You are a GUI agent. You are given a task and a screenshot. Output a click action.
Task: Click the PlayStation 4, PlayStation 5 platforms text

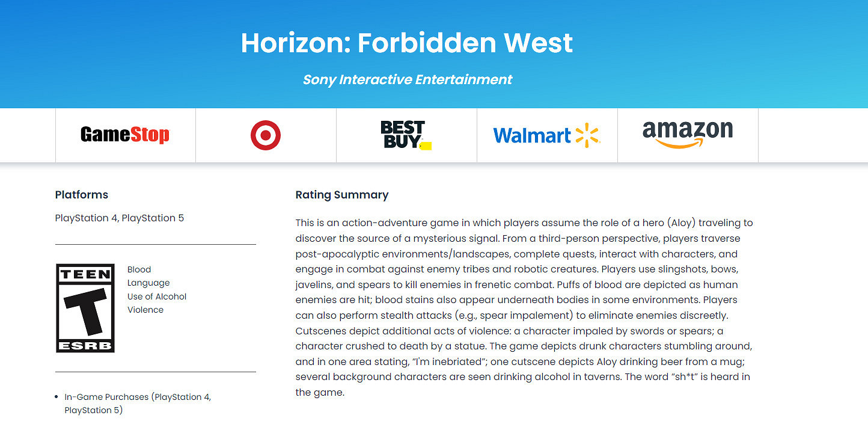pos(120,218)
